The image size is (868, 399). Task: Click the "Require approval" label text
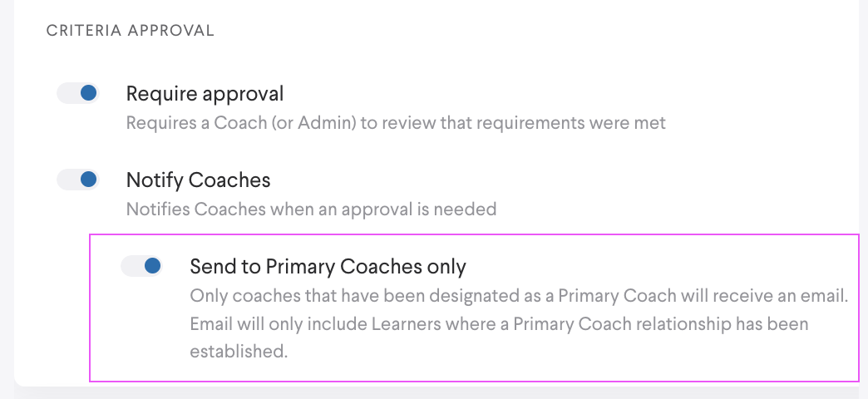(x=205, y=94)
